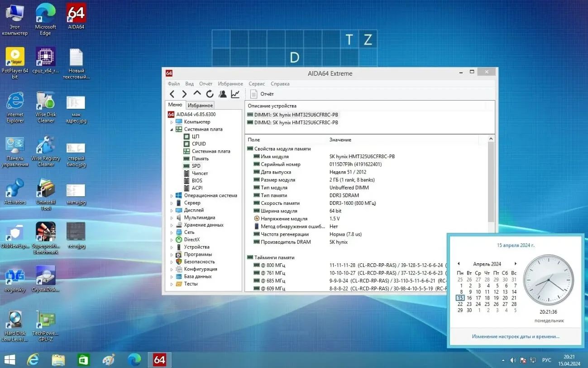Open the refresh toolbar icon
Image resolution: width=588 pixels, height=368 pixels.
coord(210,94)
